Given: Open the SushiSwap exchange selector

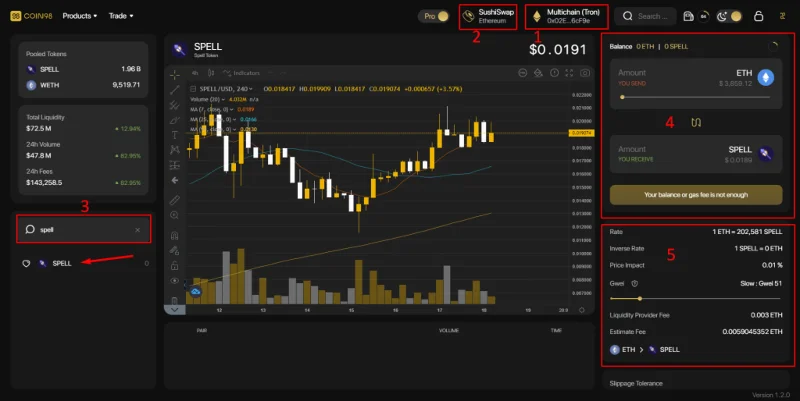Looking at the screenshot, I should coord(488,16).
